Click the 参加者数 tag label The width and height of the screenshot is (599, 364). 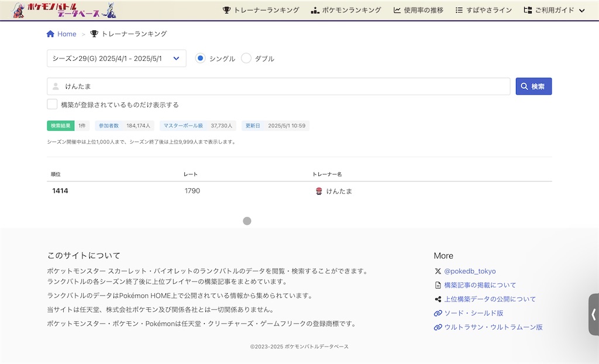[x=109, y=126]
